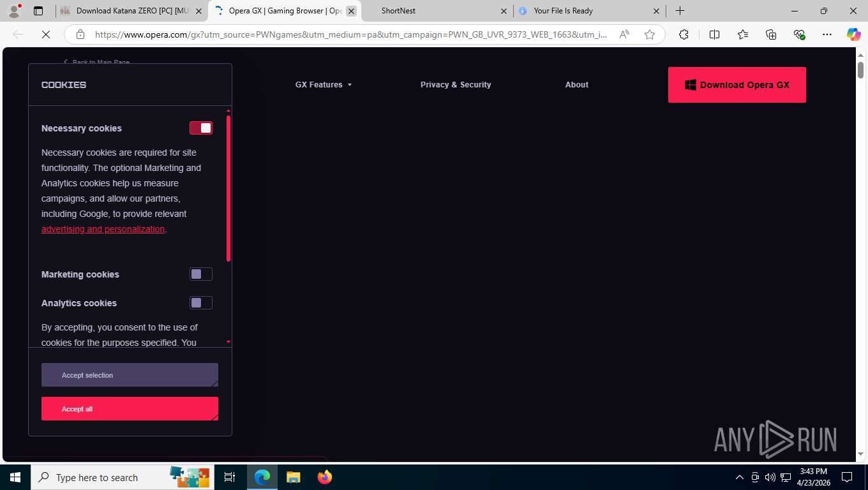Click the taskbar search box

coord(121,477)
